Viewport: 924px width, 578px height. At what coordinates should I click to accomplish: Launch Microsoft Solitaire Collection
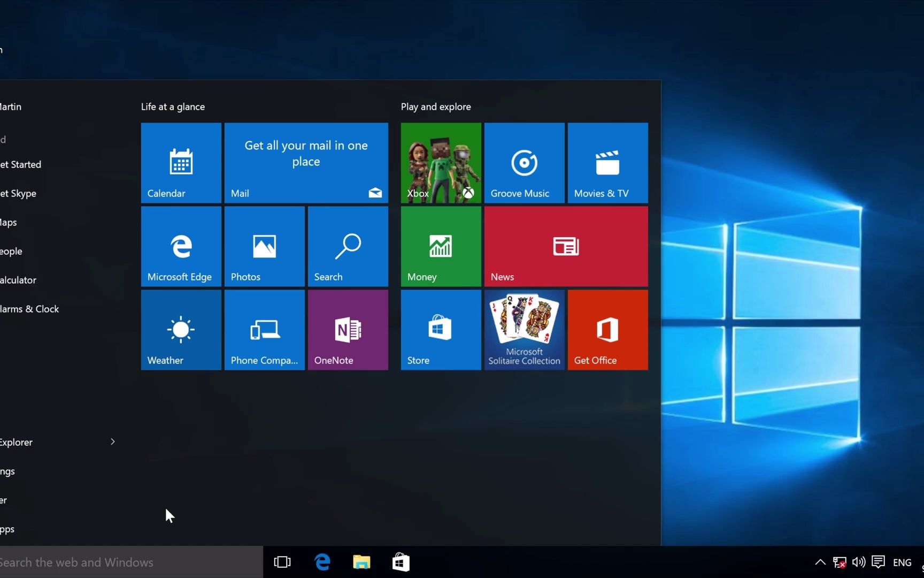tap(523, 330)
